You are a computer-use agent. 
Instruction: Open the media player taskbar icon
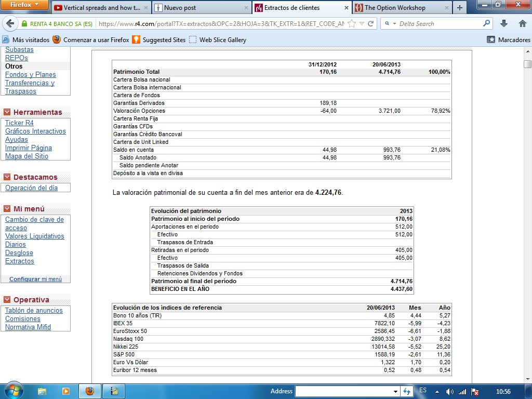coord(65,392)
